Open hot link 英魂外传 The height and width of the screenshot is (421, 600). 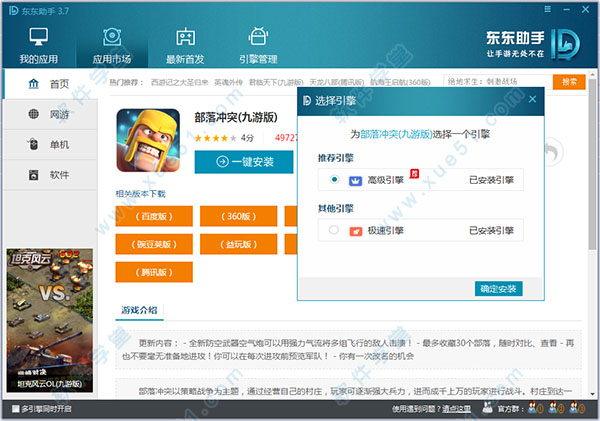tap(228, 82)
